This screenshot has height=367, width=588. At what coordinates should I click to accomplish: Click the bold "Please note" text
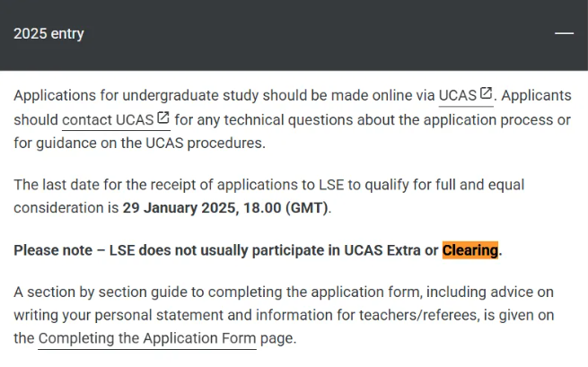(x=53, y=250)
